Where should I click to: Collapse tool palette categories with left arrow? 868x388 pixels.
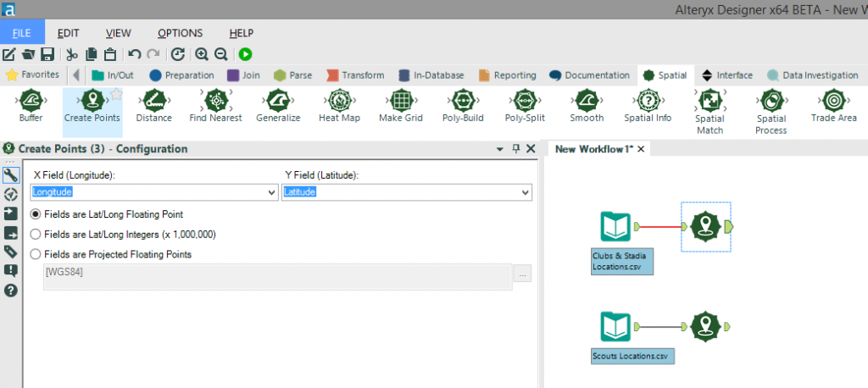(x=75, y=75)
